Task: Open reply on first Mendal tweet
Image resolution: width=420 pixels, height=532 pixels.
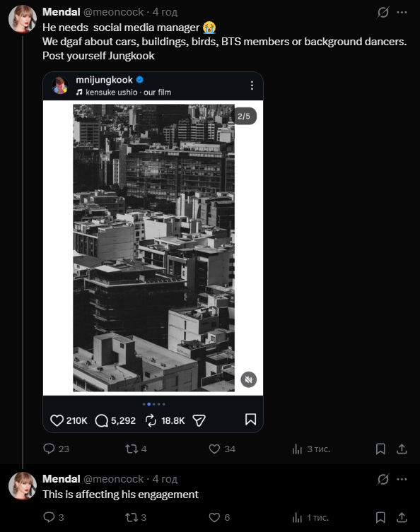Action: click(49, 449)
